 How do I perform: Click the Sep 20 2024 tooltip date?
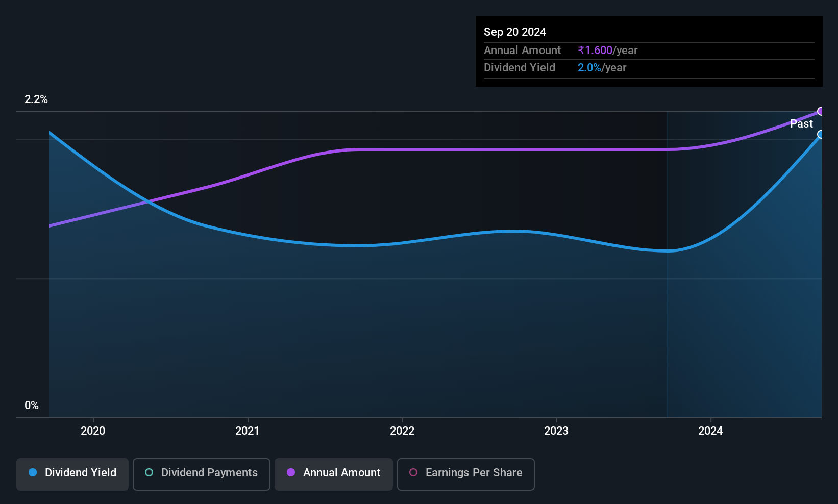tap(515, 32)
